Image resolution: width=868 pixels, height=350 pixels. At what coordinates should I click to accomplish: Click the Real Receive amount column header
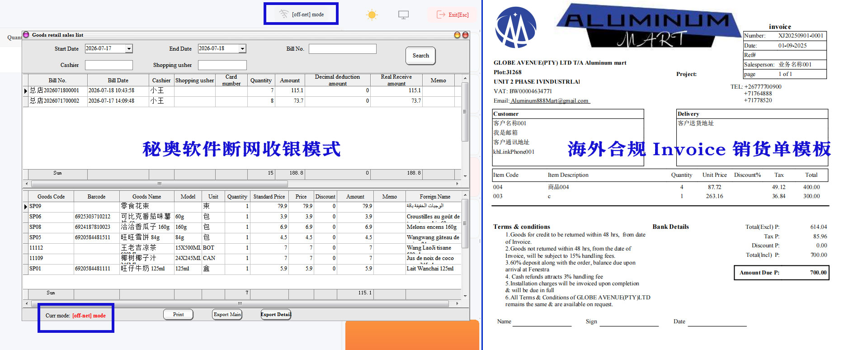click(x=396, y=80)
